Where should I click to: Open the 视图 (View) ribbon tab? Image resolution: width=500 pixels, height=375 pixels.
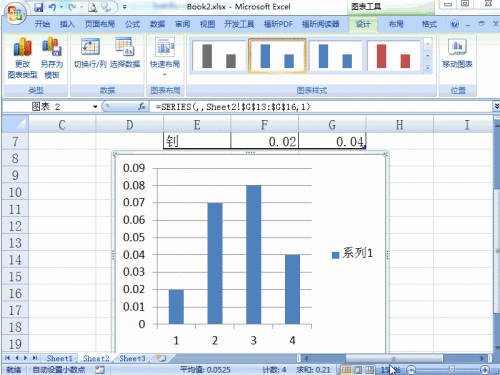[x=207, y=24]
